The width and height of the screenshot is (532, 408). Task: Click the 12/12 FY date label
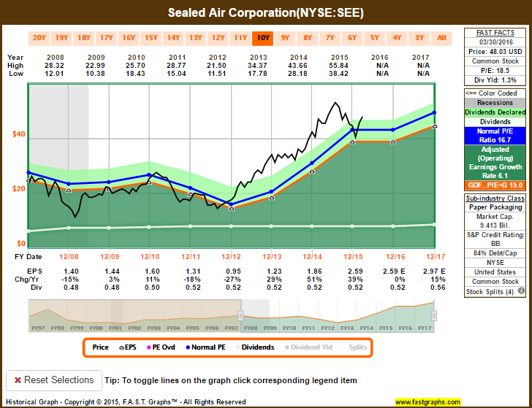[231, 257]
